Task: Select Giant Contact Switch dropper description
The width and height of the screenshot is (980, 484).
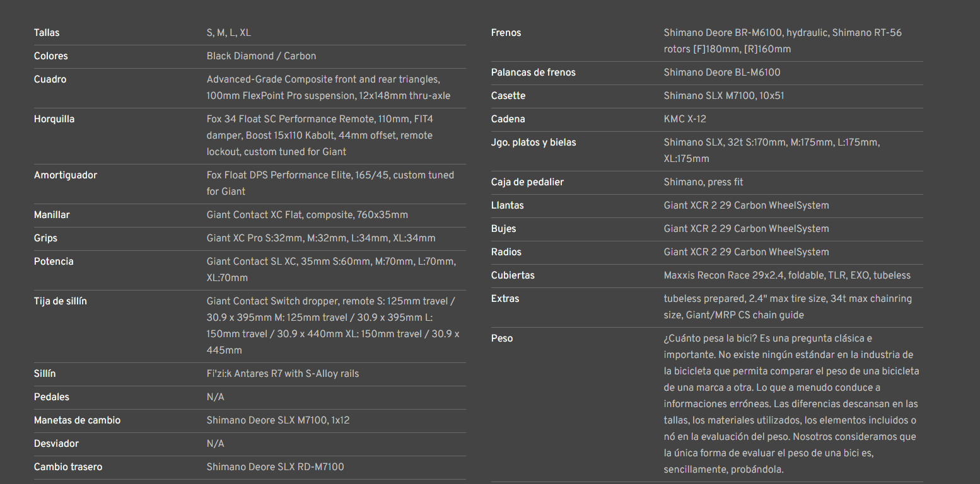Action: (333, 326)
